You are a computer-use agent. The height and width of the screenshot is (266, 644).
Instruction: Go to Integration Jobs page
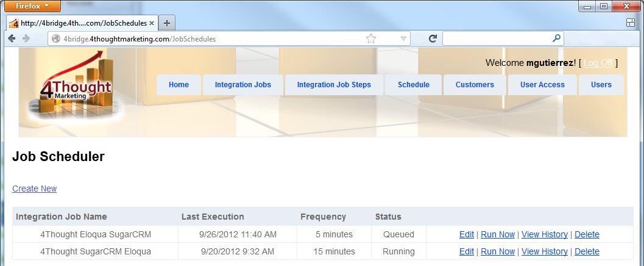point(242,85)
